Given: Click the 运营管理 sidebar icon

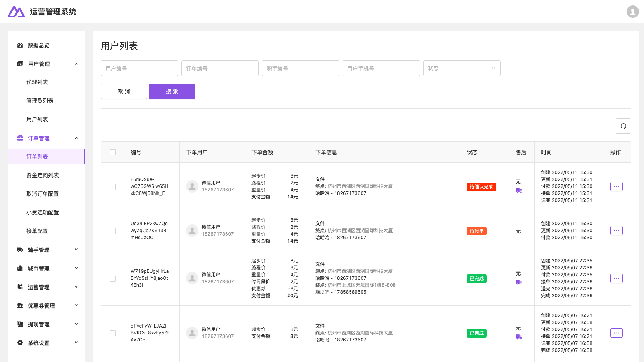Looking at the screenshot, I should coord(20,287).
